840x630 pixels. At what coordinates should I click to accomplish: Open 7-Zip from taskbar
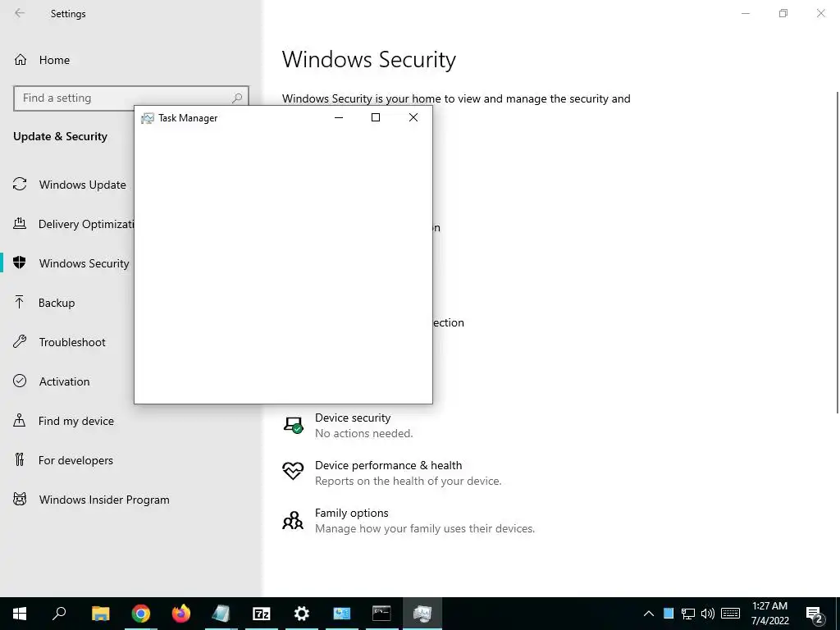(262, 614)
